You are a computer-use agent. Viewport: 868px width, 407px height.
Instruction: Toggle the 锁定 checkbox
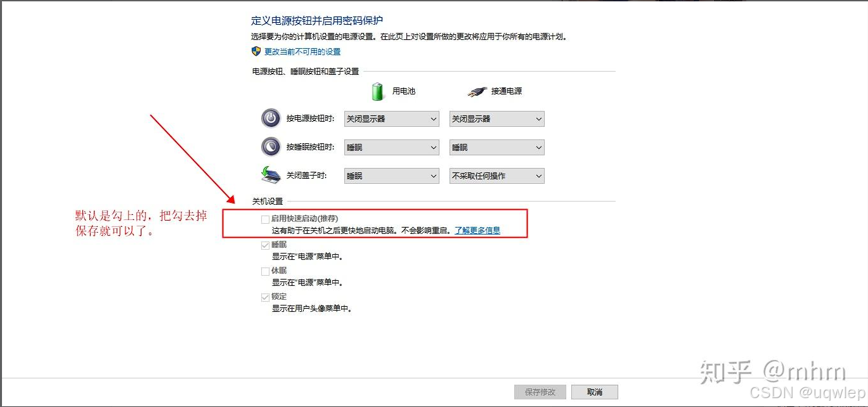(x=266, y=297)
